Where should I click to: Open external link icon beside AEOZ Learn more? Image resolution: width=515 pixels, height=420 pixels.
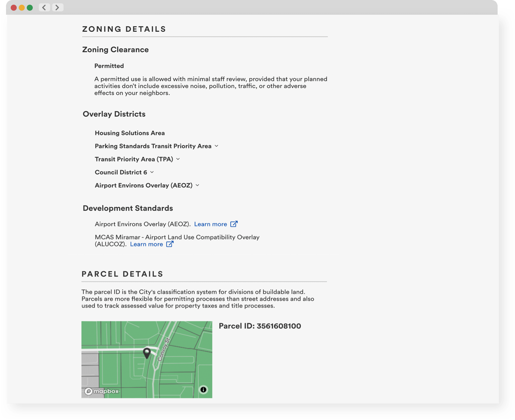click(x=234, y=224)
